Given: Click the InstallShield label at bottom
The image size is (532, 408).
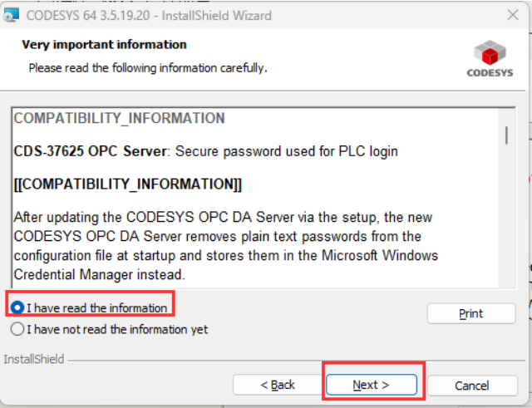Looking at the screenshot, I should pyautogui.click(x=33, y=359).
